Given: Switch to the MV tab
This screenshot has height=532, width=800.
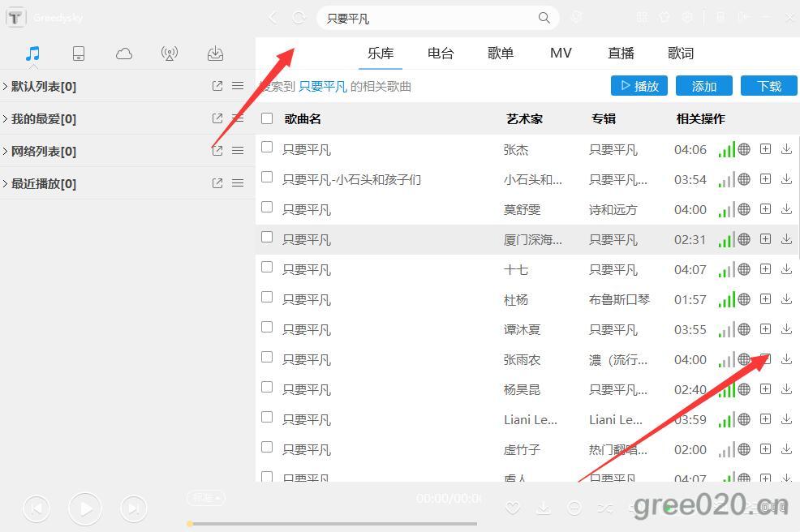Looking at the screenshot, I should (x=561, y=54).
